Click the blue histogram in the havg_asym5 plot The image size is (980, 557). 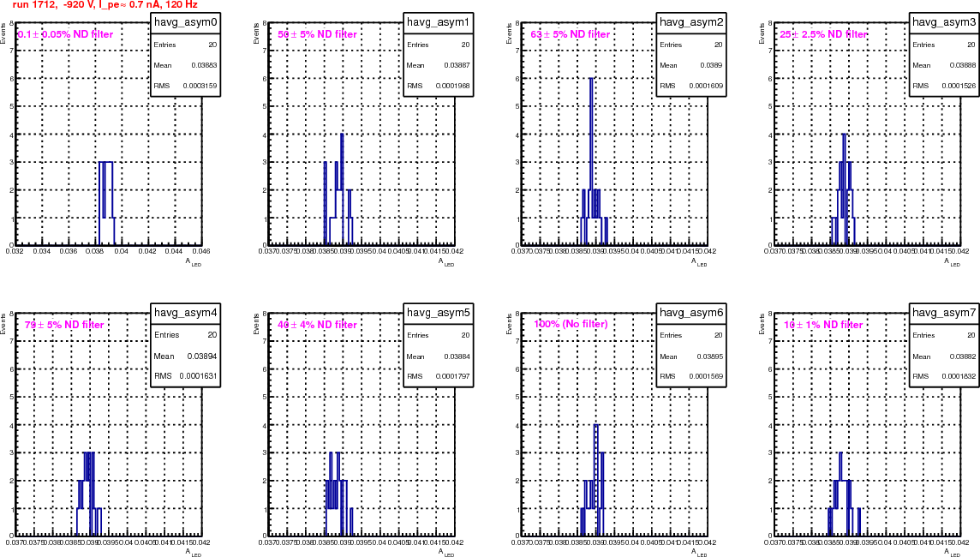pos(338,494)
